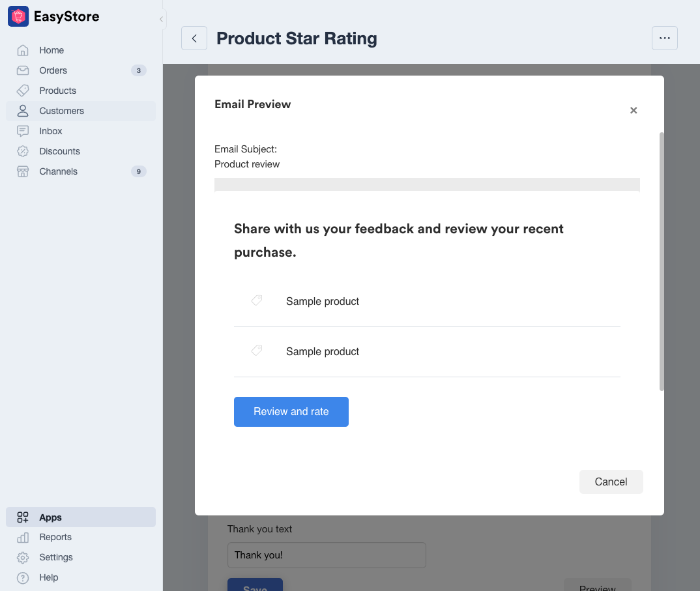
Task: Click the Settings gear icon
Action: point(23,558)
